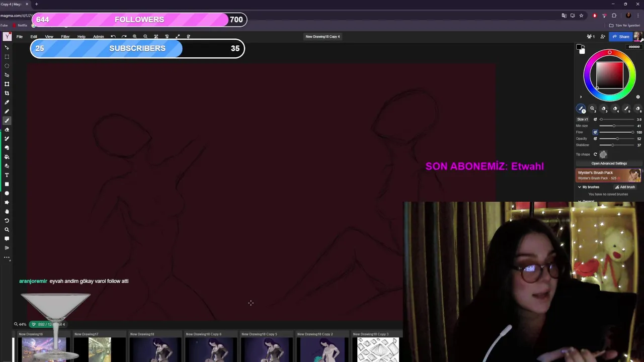This screenshot has height=362, width=644.
Task: Click the Redo arrow in top toolbar
Action: pos(124,37)
